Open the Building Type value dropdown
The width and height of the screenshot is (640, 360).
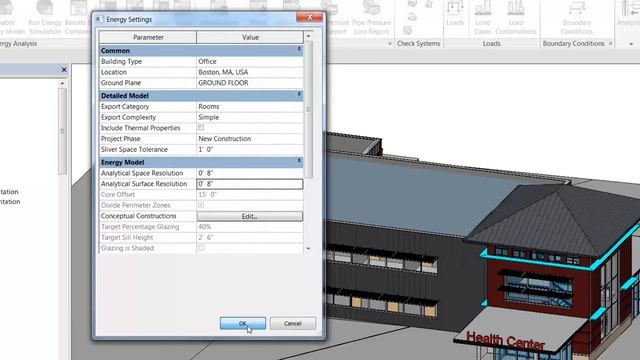tap(250, 61)
